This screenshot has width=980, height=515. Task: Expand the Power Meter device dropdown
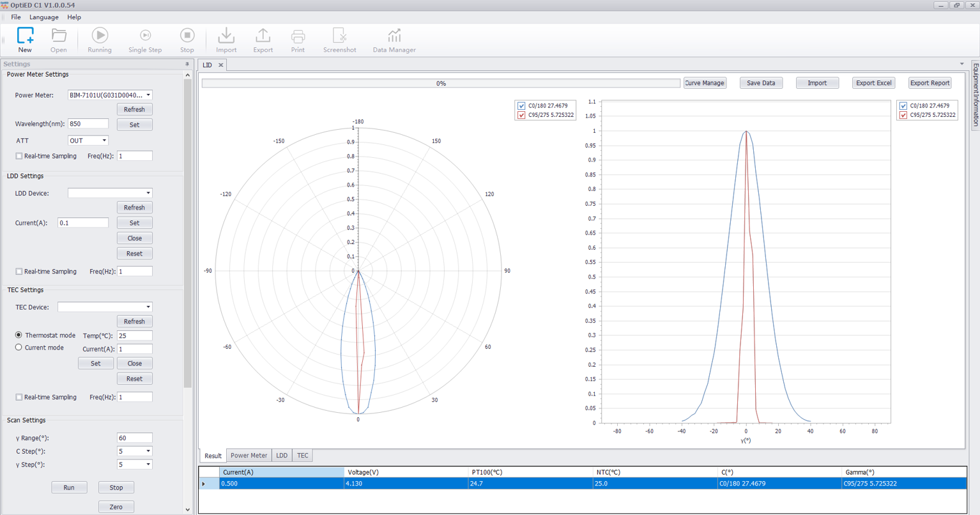[x=148, y=95]
